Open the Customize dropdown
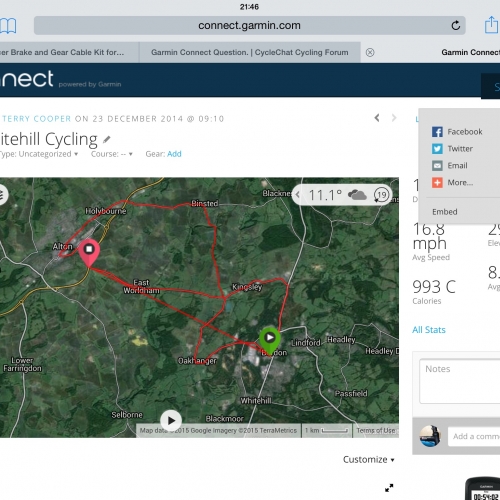Viewport: 500px width, 500px height. [x=369, y=460]
